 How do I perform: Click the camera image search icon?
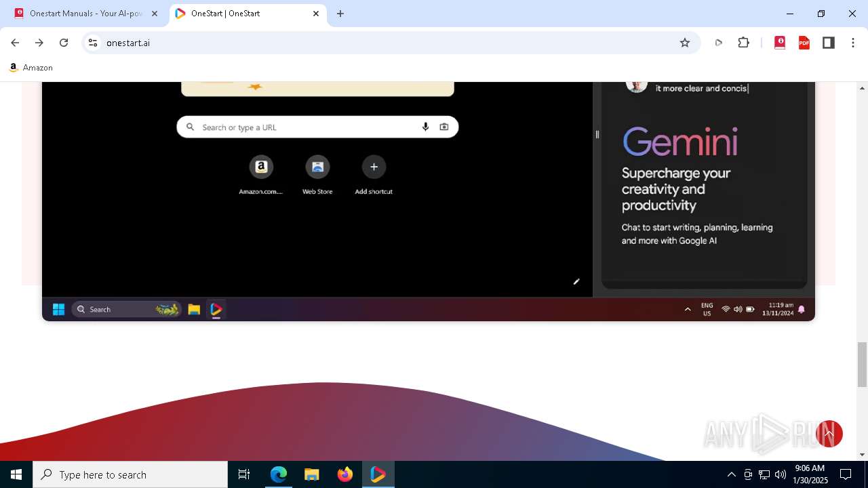444,127
